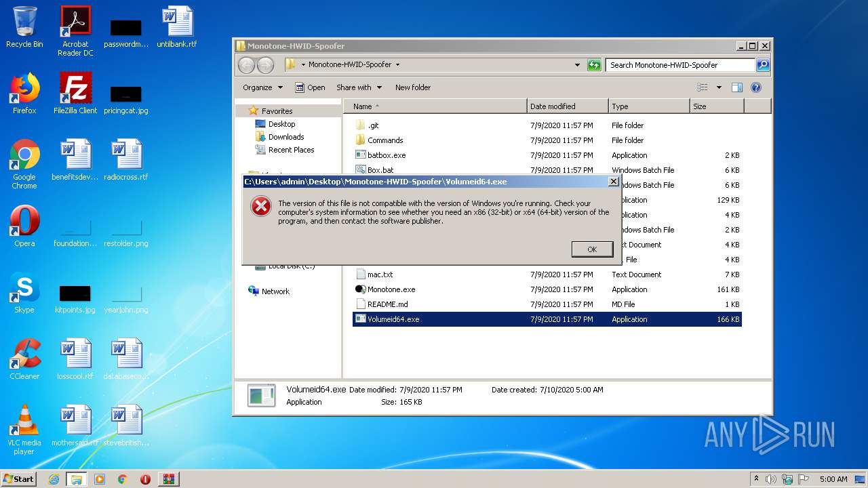Select Network in the navigation pane
The width and height of the screenshot is (868, 488).
[275, 291]
